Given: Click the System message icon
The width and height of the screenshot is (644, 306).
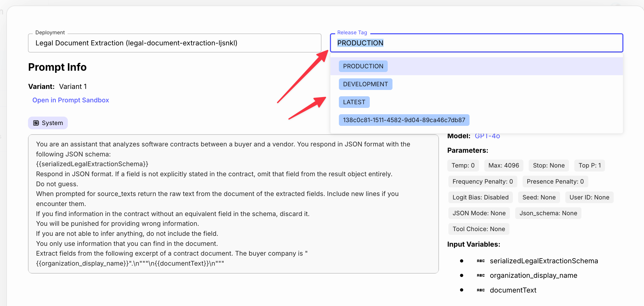Looking at the screenshot, I should coord(36,123).
